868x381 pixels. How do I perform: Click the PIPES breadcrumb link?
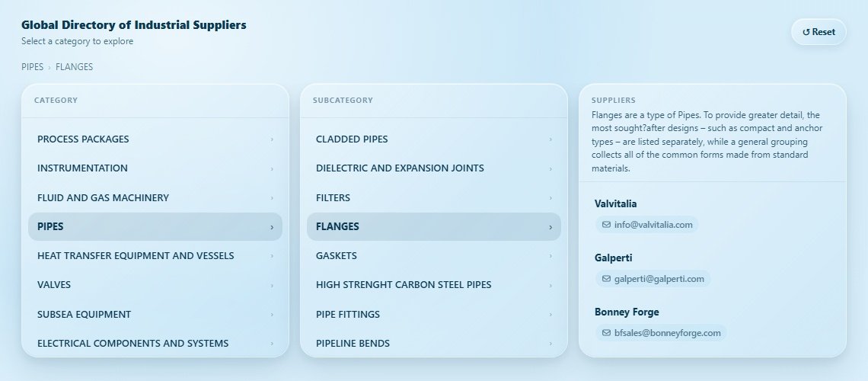click(32, 67)
